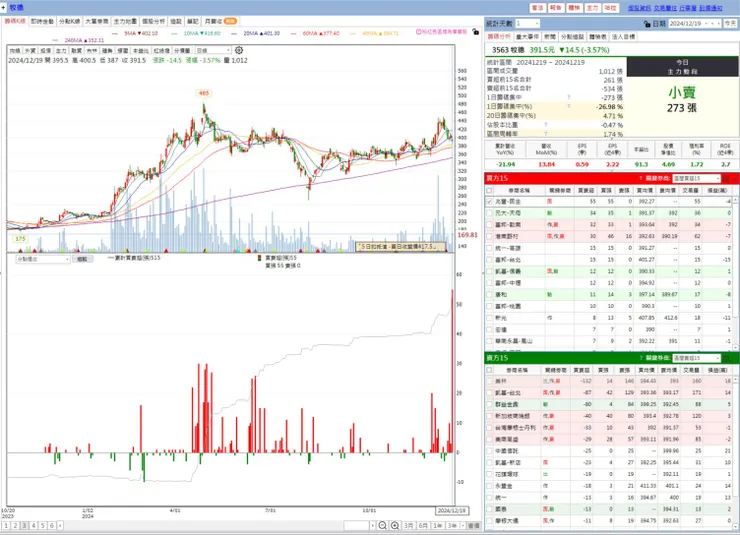Screen dimensions: 740x535
Task: Click the 今天 button
Action: pyautogui.click(x=730, y=24)
